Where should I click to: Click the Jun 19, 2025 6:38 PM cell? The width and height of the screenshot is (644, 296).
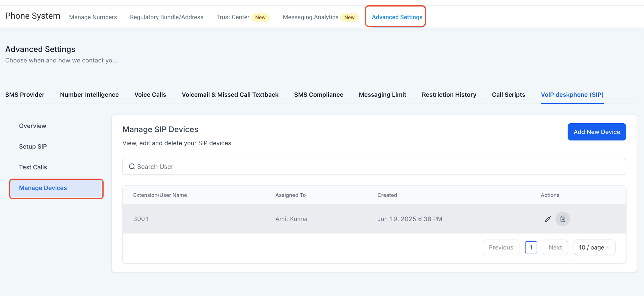point(410,219)
